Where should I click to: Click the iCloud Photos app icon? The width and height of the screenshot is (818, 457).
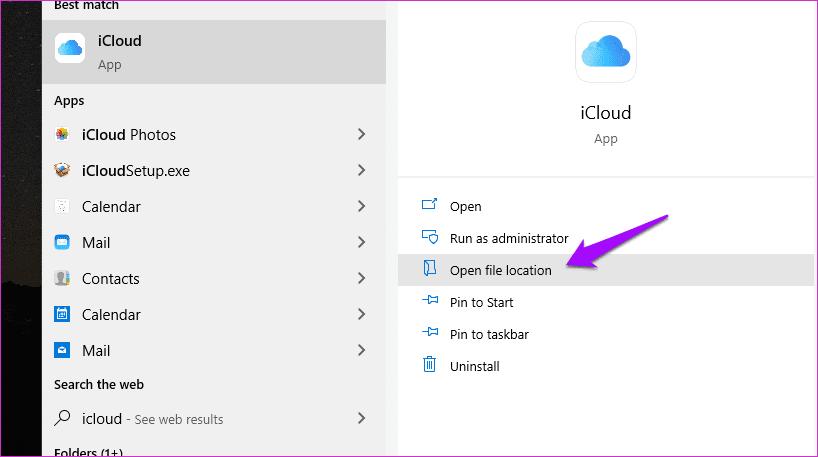[x=62, y=134]
